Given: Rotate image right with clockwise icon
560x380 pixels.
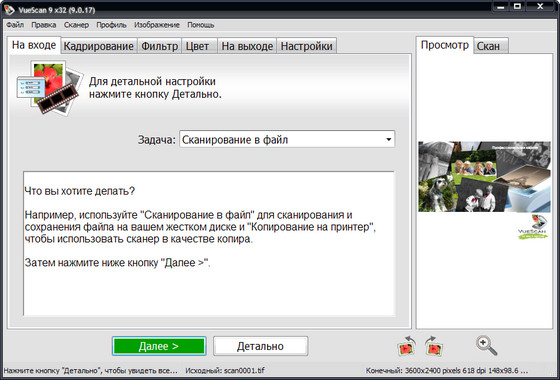Looking at the screenshot, I should (434, 346).
